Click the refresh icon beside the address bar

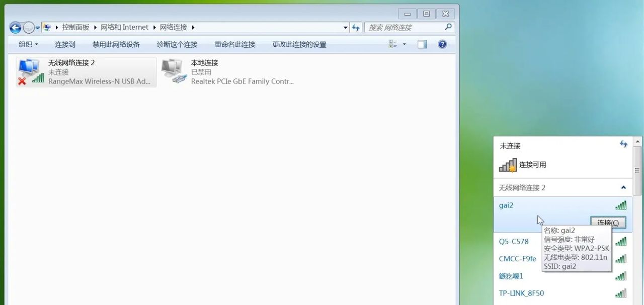click(x=356, y=28)
